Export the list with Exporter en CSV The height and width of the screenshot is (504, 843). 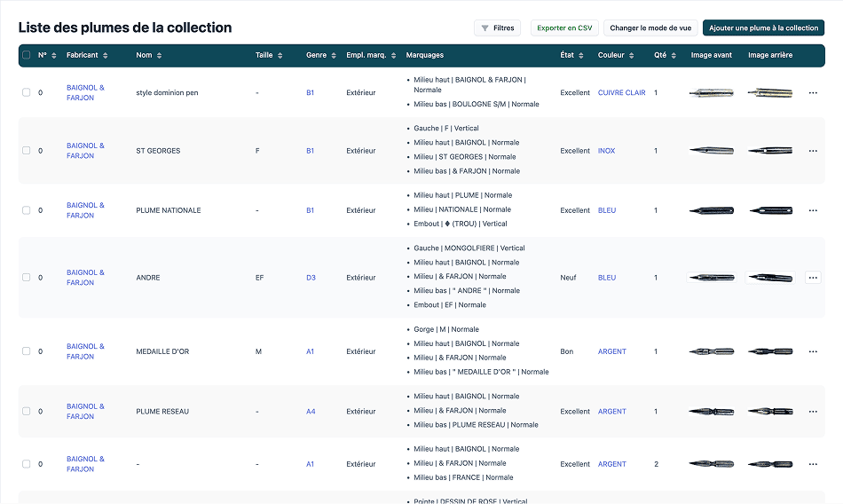(564, 28)
